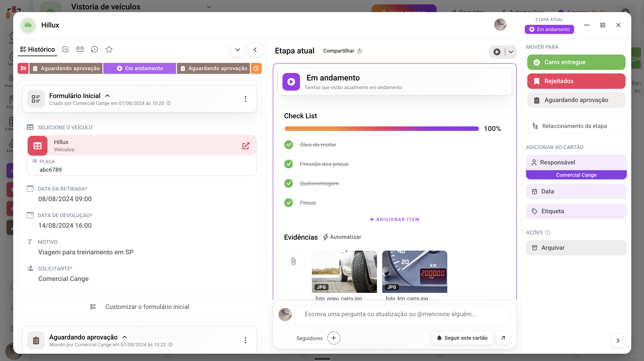The width and height of the screenshot is (644, 361).
Task: Collapse the left history panel arrow
Action: [x=255, y=49]
